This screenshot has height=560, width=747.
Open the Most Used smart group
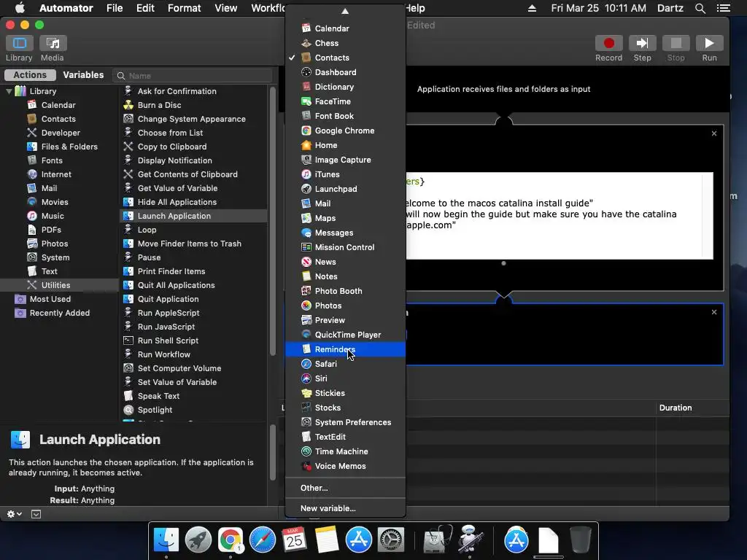pyautogui.click(x=50, y=299)
